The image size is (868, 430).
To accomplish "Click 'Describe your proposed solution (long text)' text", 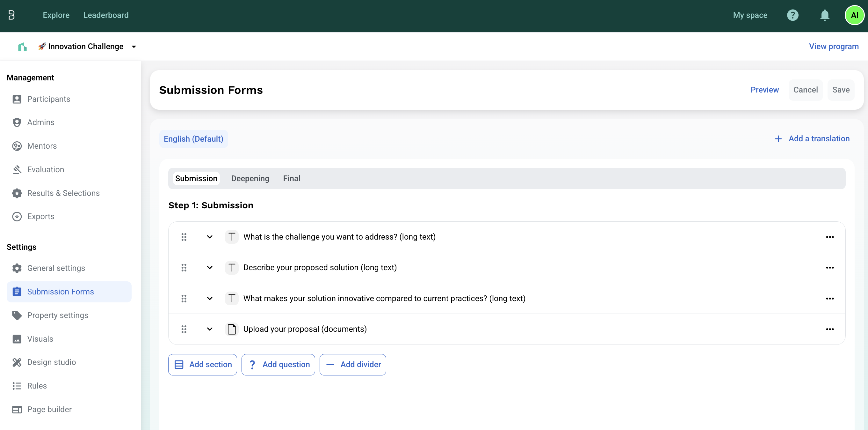I will [320, 268].
